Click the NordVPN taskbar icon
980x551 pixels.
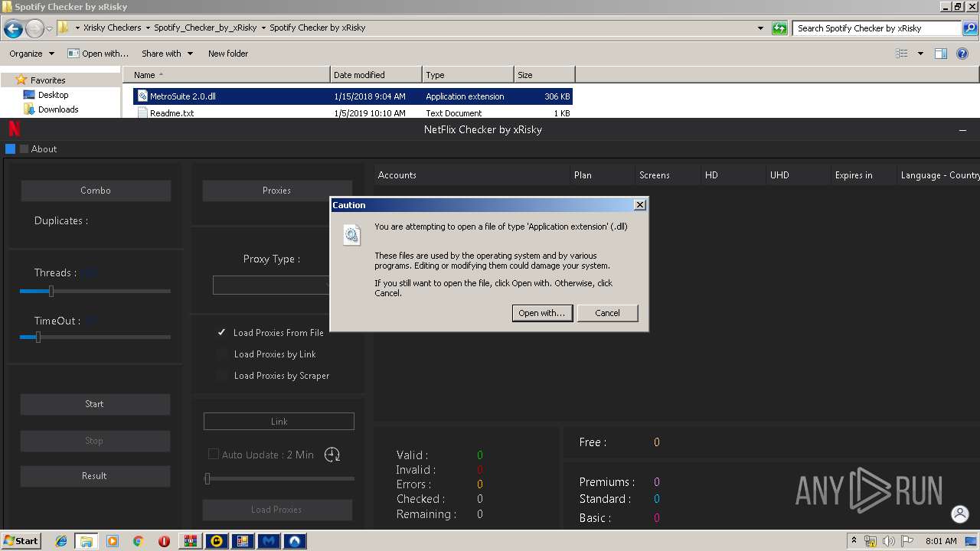tap(295, 541)
